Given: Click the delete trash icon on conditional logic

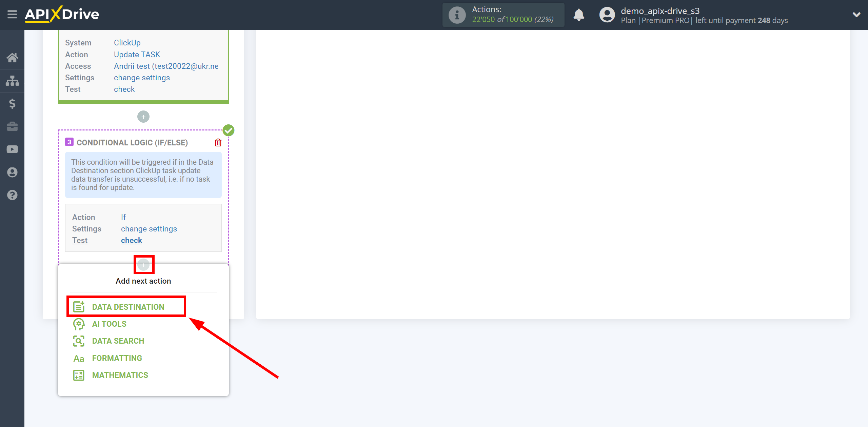Looking at the screenshot, I should pos(218,143).
